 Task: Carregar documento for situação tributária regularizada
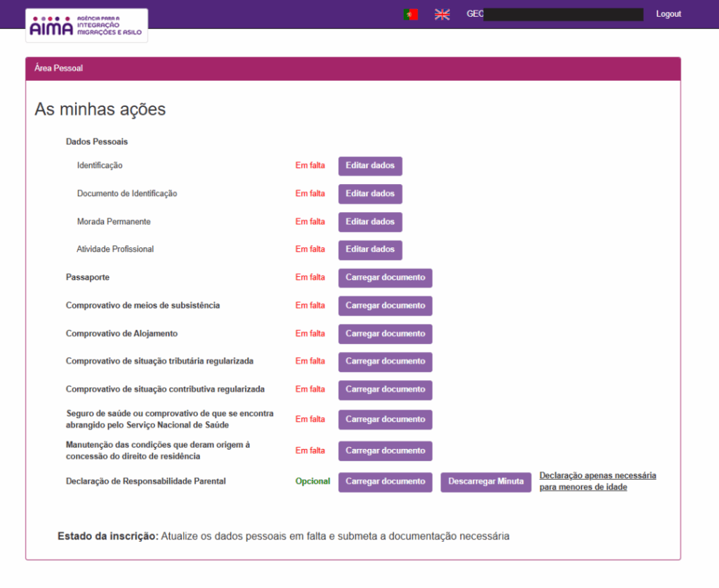[385, 361]
